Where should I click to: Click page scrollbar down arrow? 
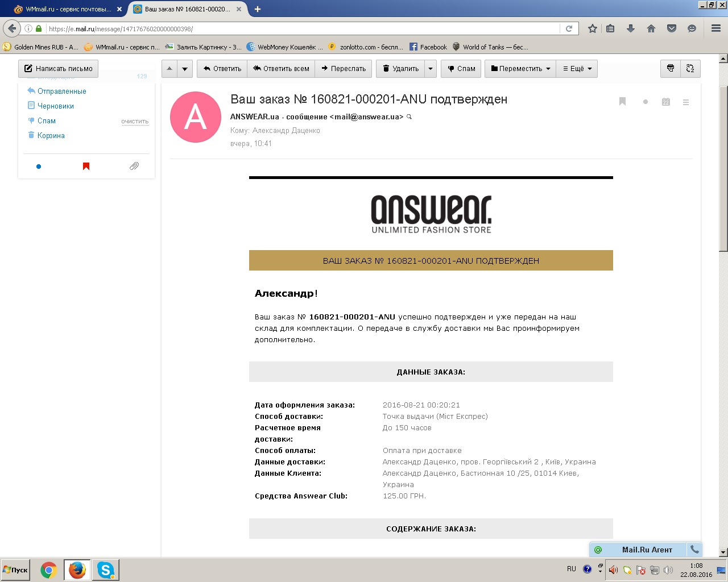(x=723, y=552)
